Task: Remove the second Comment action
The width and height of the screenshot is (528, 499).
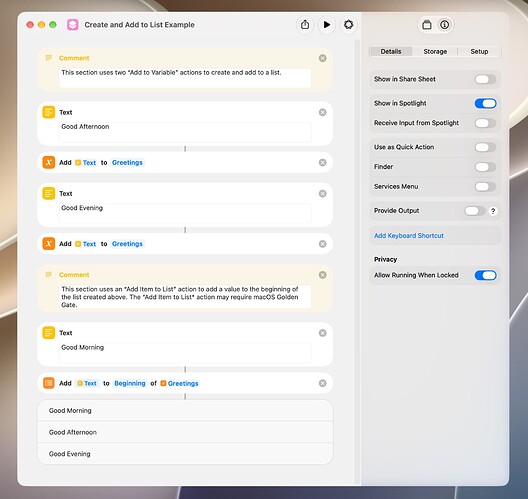Action: pos(323,275)
